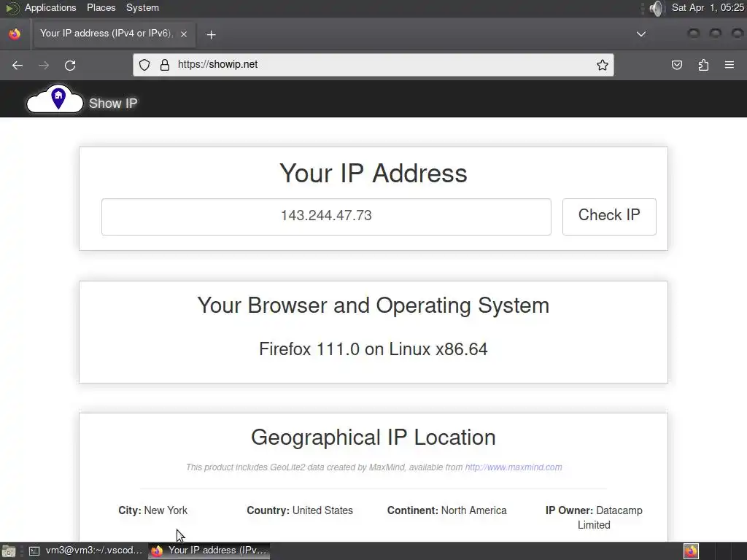Click the show desktop icon in bottom panel
Screen dimensions: 747x560
[9, 551]
